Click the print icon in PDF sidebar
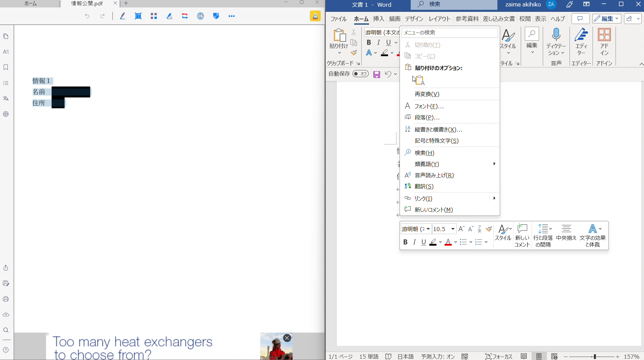Image resolution: width=644 pixels, height=360 pixels. pos(6,299)
